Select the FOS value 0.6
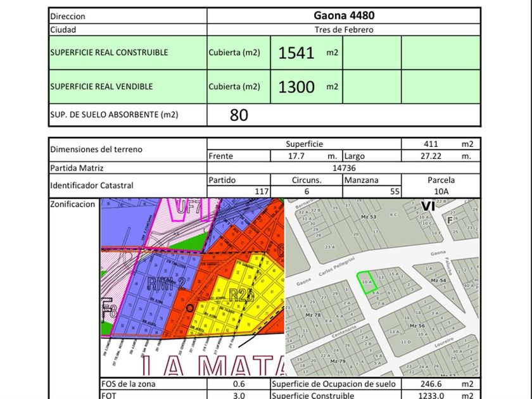This screenshot has height=399, width=532. click(239, 384)
